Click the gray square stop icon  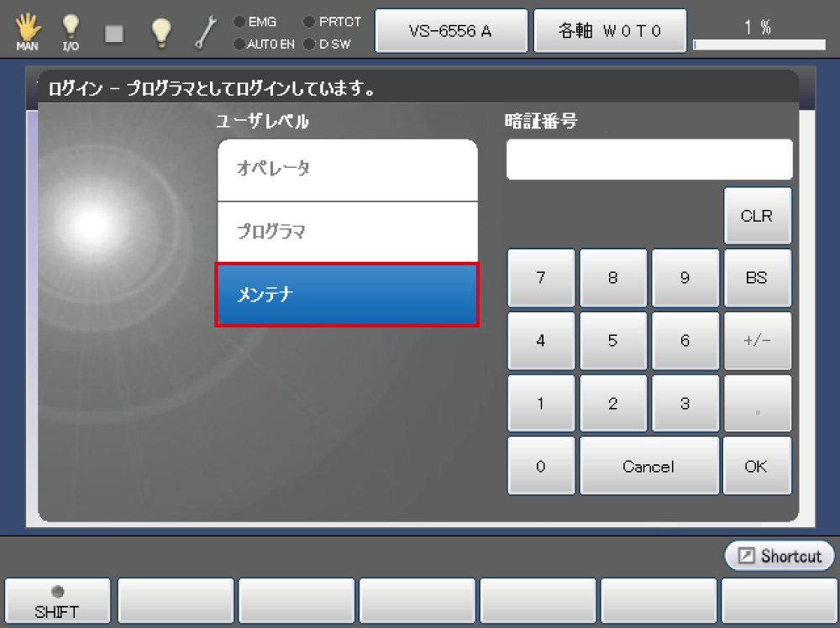point(115,33)
